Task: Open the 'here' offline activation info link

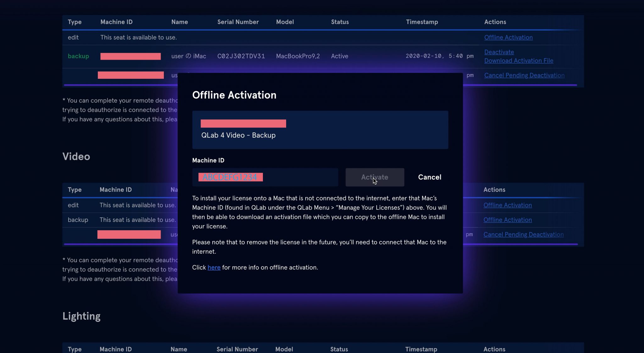Action: coord(214,267)
